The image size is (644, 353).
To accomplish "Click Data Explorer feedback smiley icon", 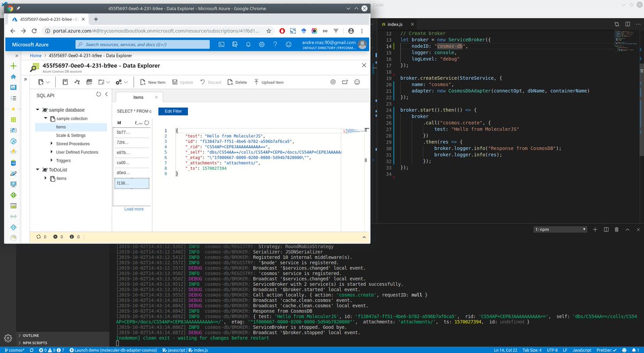I will pyautogui.click(x=357, y=82).
